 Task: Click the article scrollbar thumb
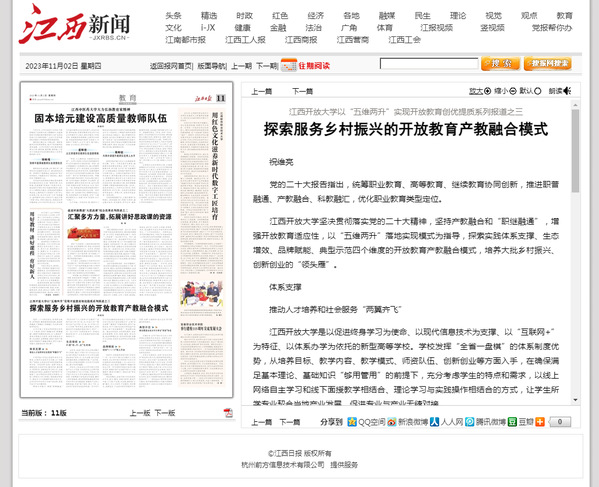tap(575, 151)
